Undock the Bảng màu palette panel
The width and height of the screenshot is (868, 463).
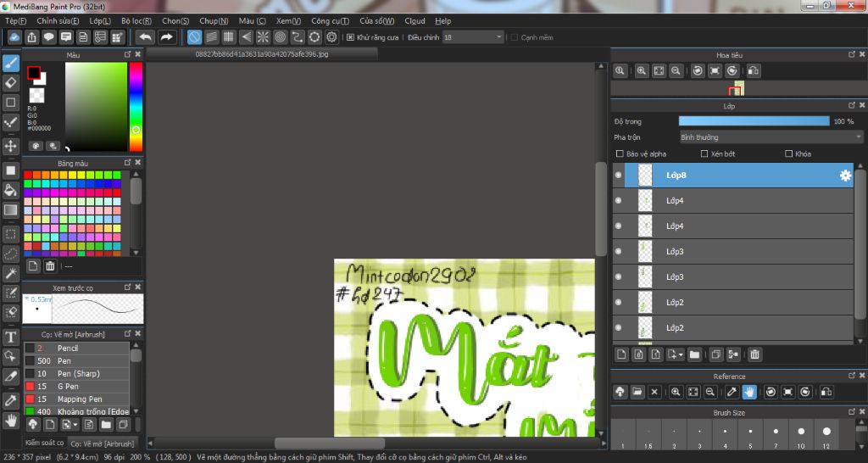[128, 163]
